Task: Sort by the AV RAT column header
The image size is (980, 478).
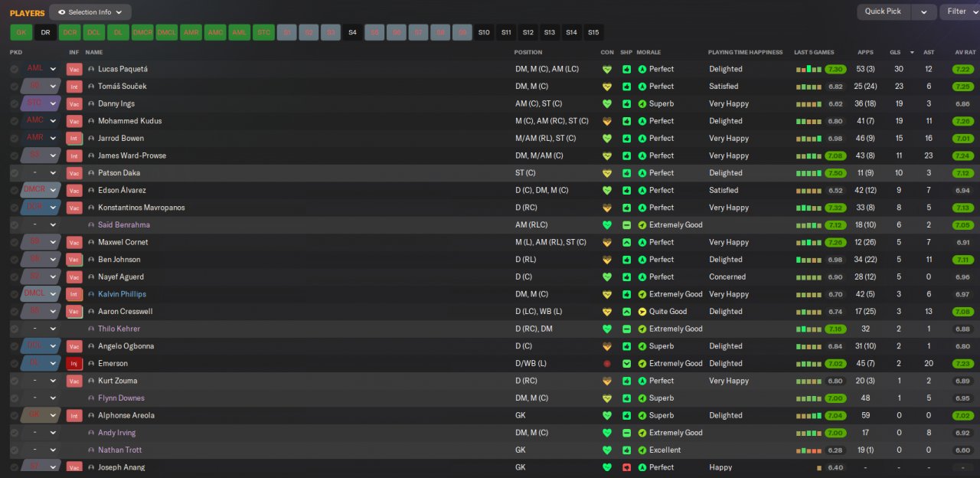Action: [x=965, y=52]
